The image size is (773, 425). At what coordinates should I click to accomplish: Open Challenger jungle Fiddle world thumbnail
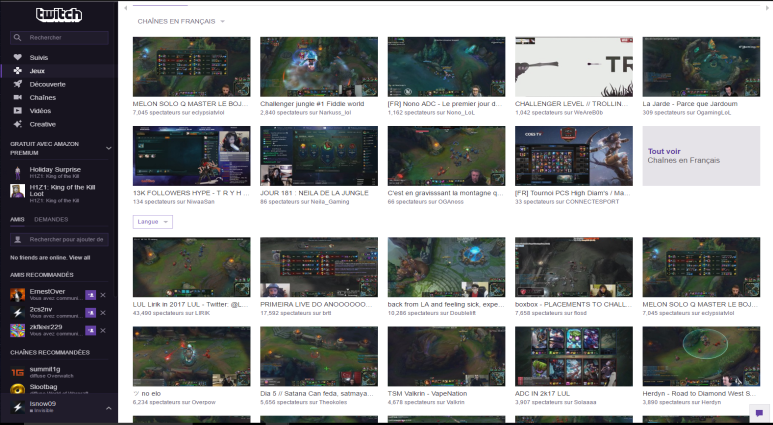(x=319, y=67)
